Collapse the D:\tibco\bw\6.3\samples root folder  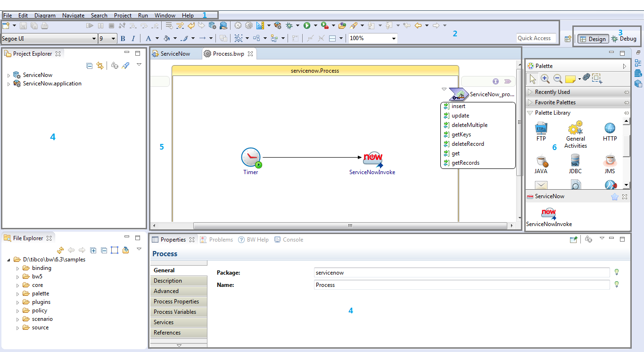click(9, 260)
